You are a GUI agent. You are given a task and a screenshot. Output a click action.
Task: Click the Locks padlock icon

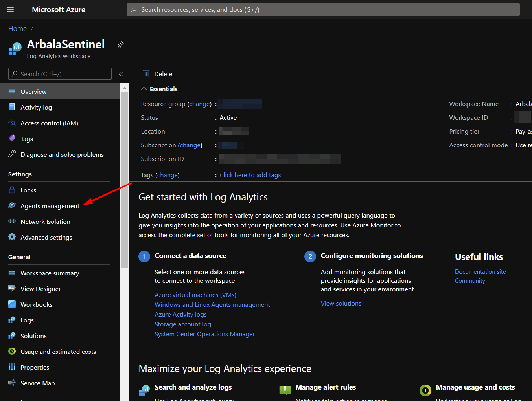[12, 190]
